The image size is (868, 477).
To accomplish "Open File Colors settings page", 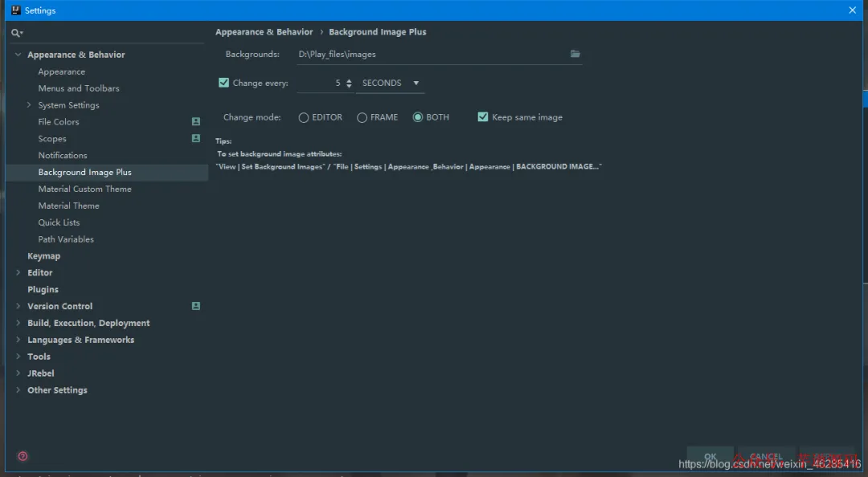I will tap(59, 122).
